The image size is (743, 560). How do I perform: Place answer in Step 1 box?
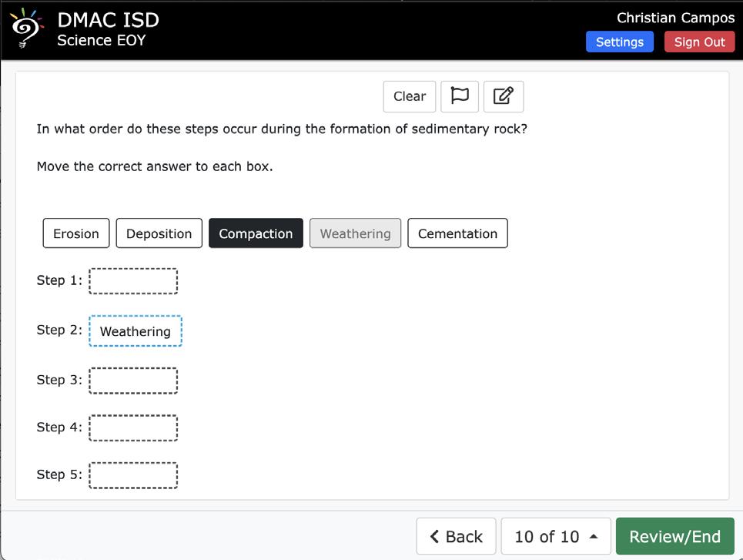coord(133,281)
